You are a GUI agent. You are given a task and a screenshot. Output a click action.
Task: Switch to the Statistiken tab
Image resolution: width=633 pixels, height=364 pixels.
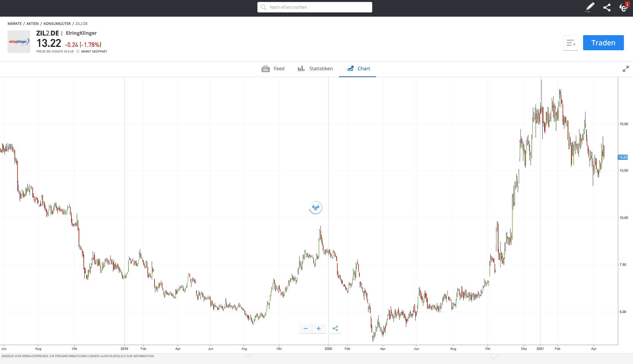point(315,69)
